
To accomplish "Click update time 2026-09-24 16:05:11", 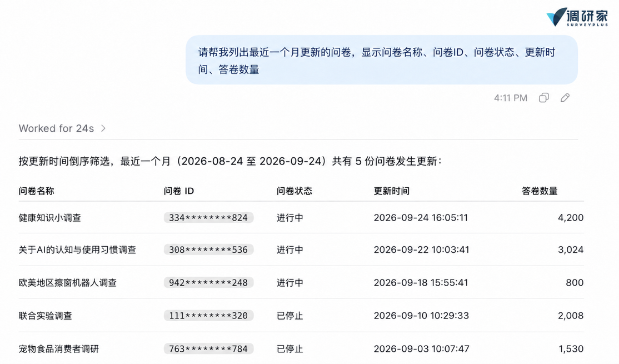I will (x=421, y=217).
